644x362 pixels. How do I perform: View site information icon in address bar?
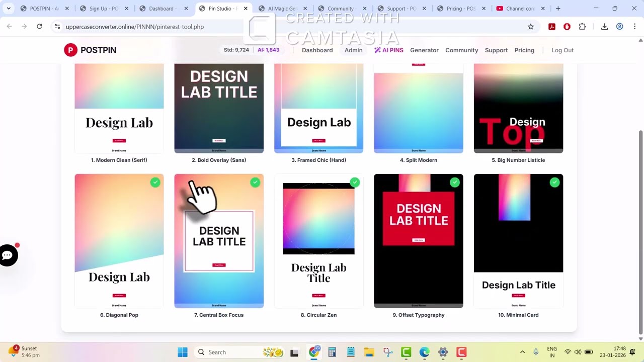click(x=57, y=27)
